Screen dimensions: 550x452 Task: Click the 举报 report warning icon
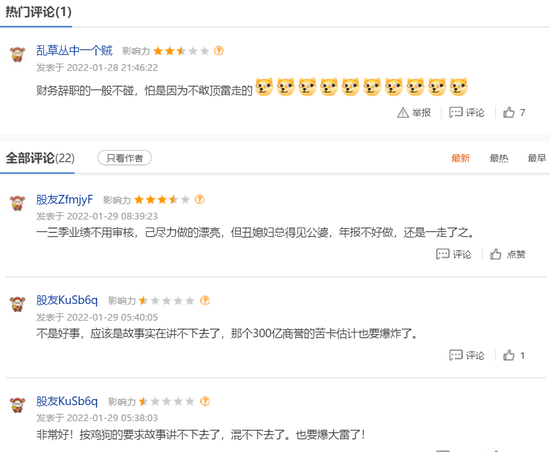pyautogui.click(x=403, y=113)
